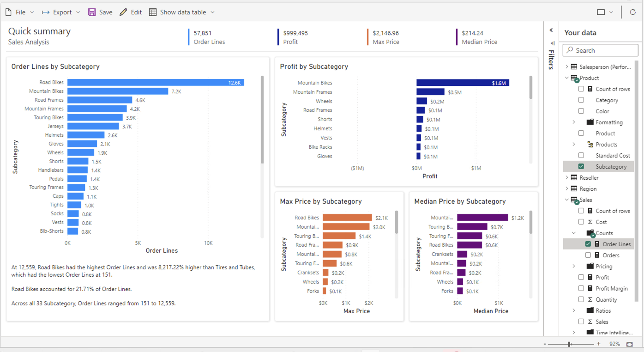Click the File document icon
This screenshot has width=644, height=352.
(8, 12)
